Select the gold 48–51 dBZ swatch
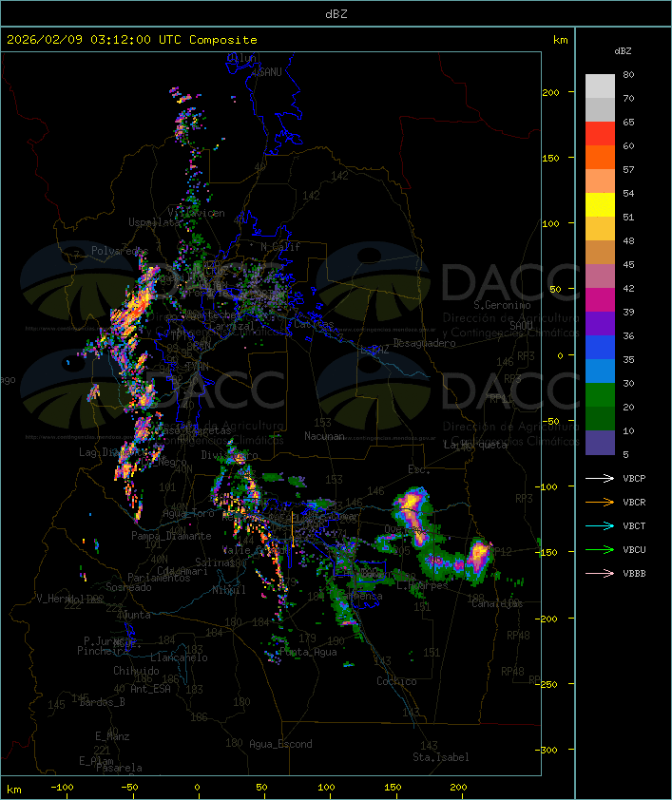Viewport: 672px width, 800px height. 600,229
